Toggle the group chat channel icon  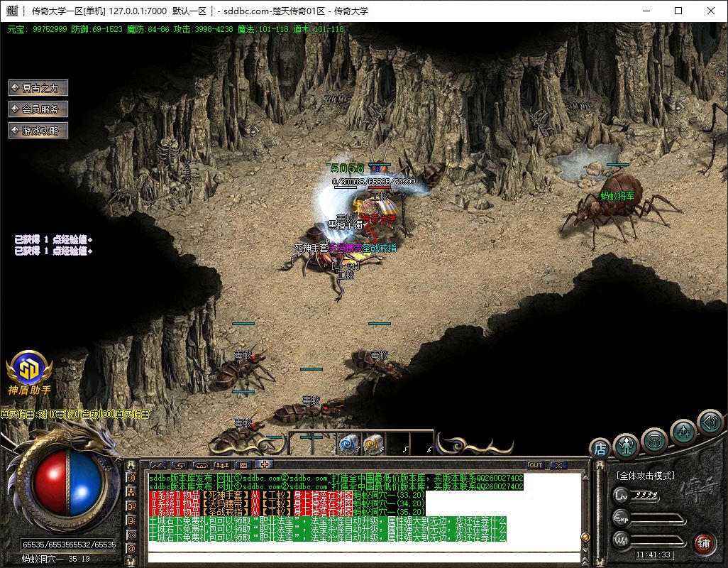tap(131, 506)
